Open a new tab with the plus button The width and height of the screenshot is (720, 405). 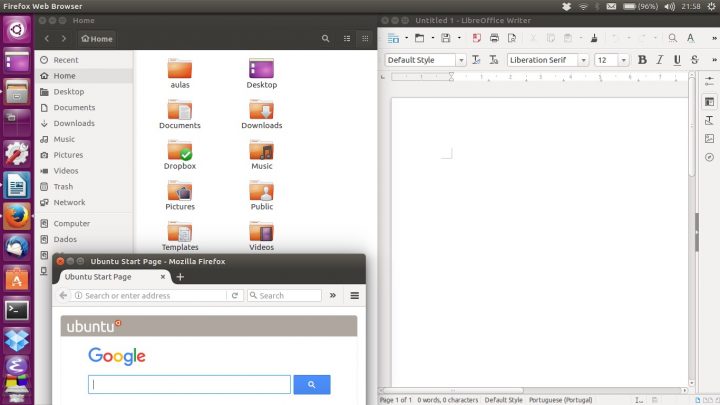[x=180, y=277]
